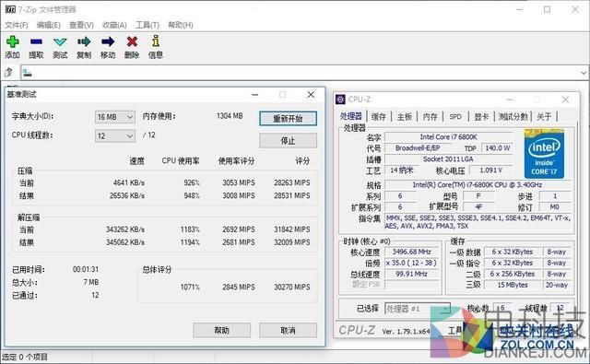Viewport: 590px width, 364px height.
Task: Click the Copy (复制) toolbar icon
Action: pos(84,41)
